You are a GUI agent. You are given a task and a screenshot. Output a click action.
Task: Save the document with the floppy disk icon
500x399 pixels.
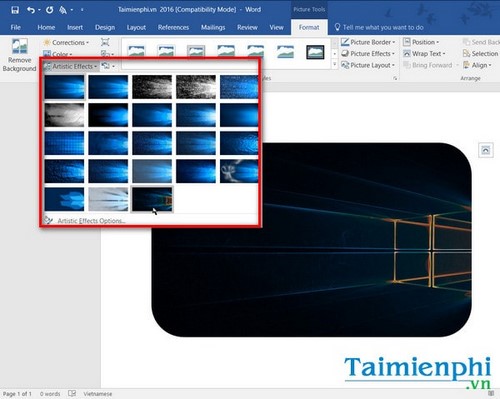coord(15,10)
